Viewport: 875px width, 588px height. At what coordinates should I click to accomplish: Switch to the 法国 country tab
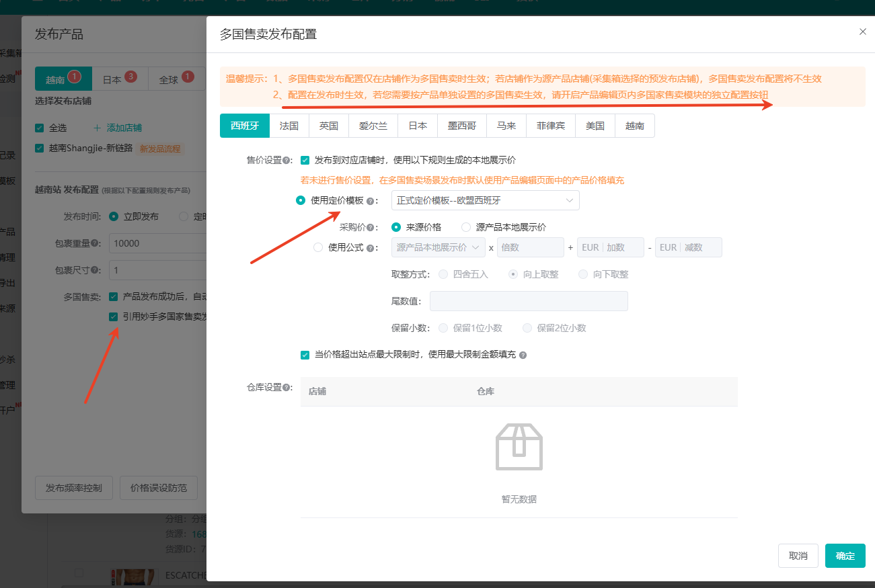(289, 126)
